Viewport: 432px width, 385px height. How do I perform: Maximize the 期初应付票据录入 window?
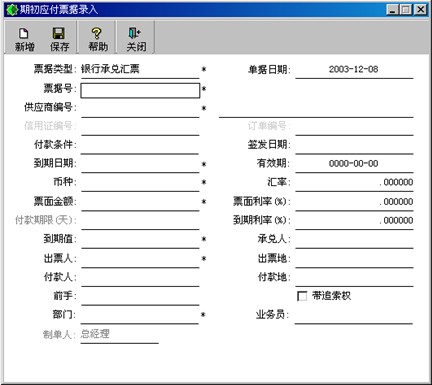pos(406,10)
